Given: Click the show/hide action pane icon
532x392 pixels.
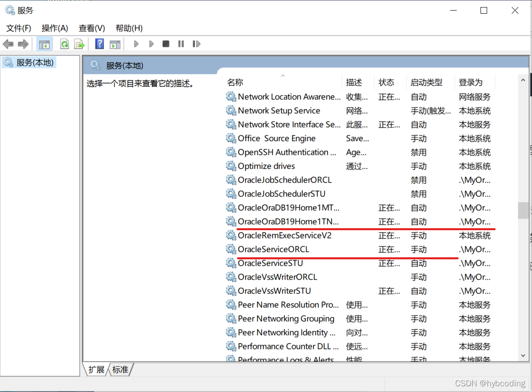Looking at the screenshot, I should tap(115, 44).
